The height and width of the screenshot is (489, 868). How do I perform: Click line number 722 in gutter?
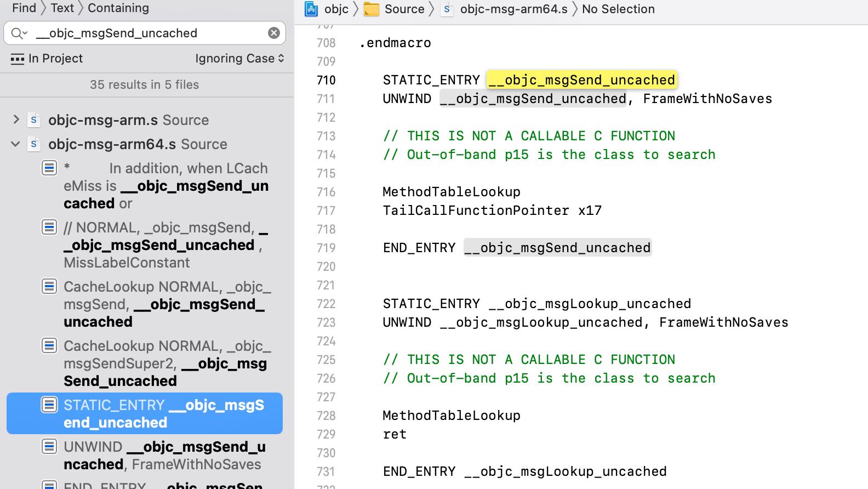326,304
